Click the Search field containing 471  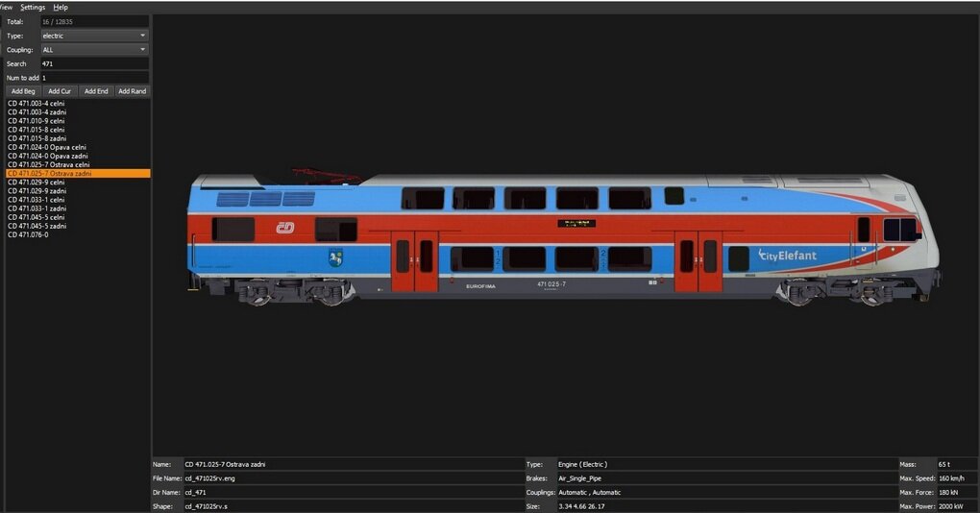[x=94, y=63]
